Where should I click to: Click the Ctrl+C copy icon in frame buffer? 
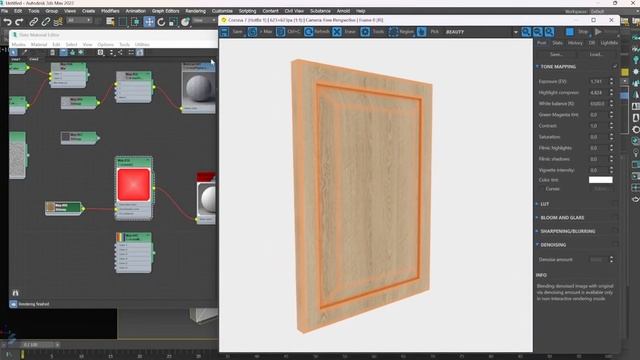pos(280,32)
